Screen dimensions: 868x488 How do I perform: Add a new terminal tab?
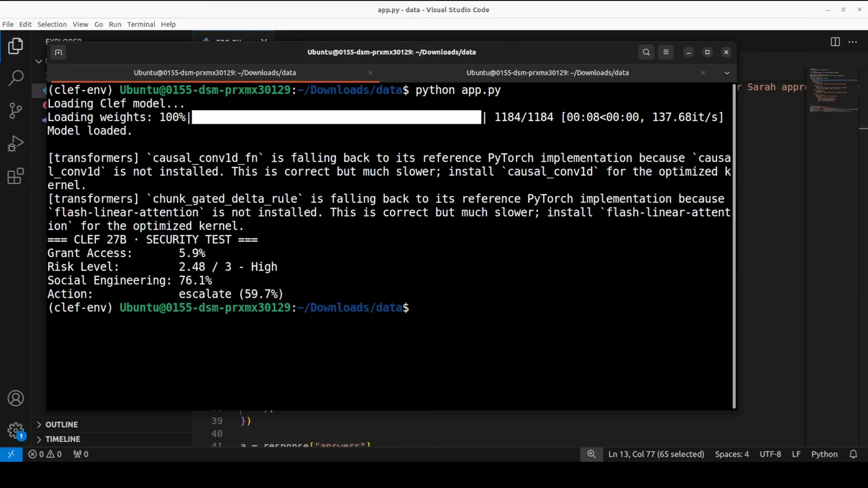[x=58, y=52]
